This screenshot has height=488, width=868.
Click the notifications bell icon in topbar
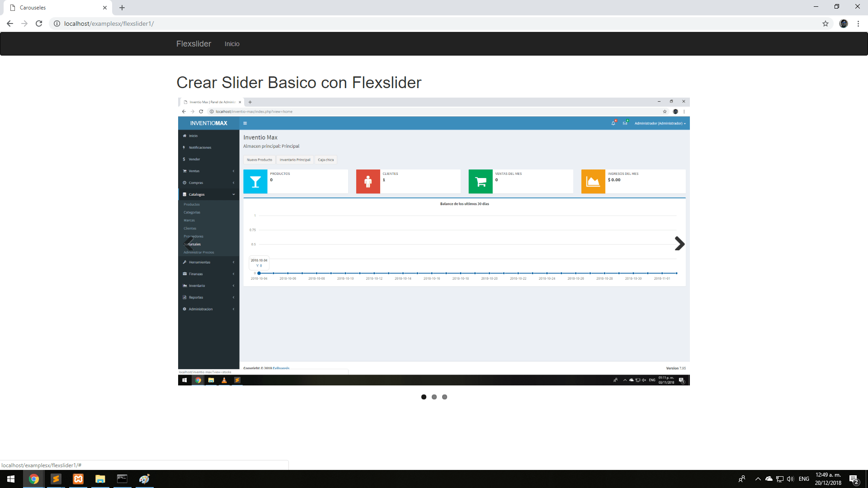[x=613, y=123]
